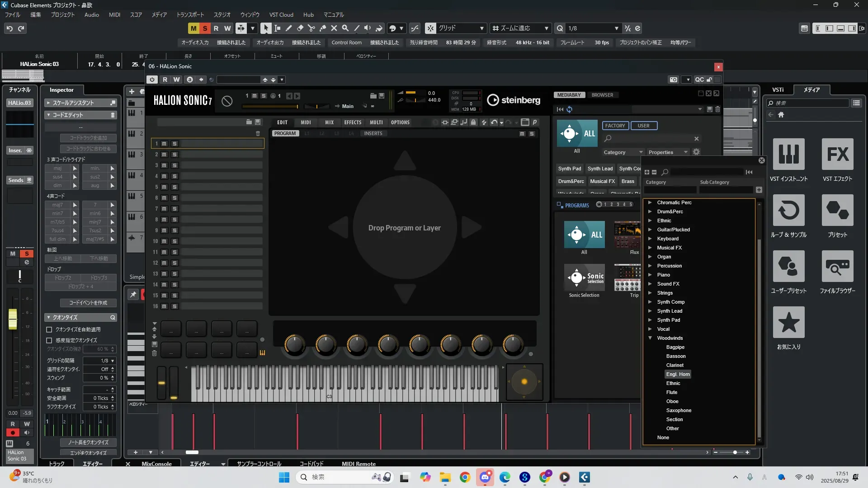Switch to the EFFECTS tab in HALion
The height and width of the screenshot is (488, 868).
pos(352,122)
